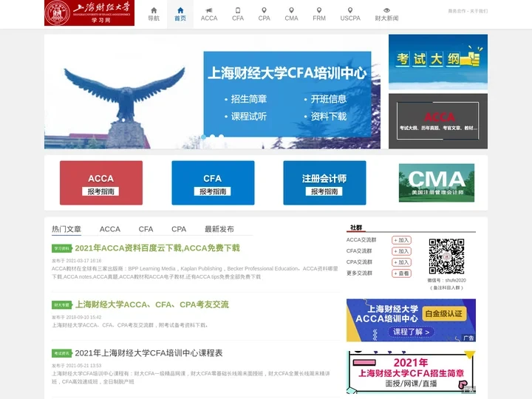
Task: Click the 财大专题 green tag
Action: coord(62,304)
